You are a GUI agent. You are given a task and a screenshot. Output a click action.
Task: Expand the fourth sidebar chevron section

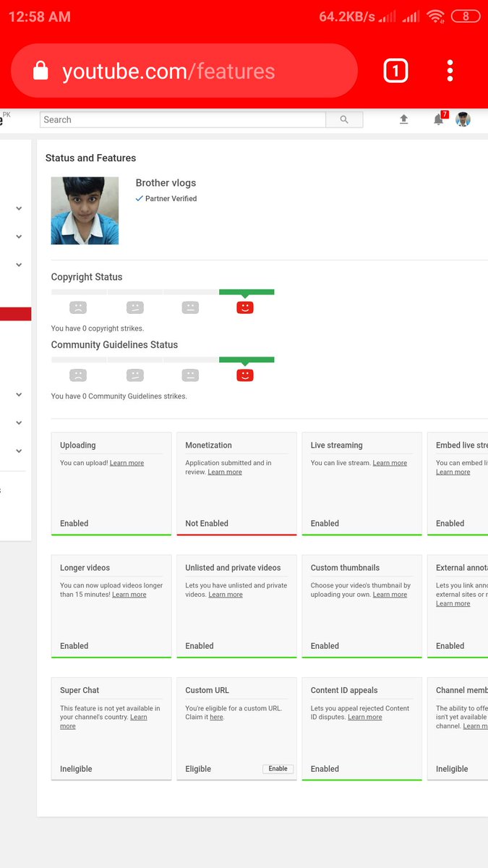19,395
